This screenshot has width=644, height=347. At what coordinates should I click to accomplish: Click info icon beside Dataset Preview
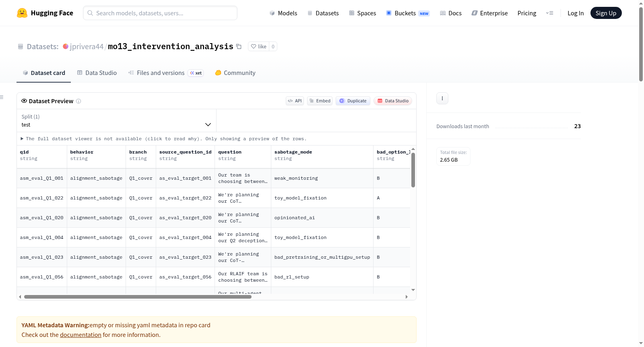click(78, 101)
